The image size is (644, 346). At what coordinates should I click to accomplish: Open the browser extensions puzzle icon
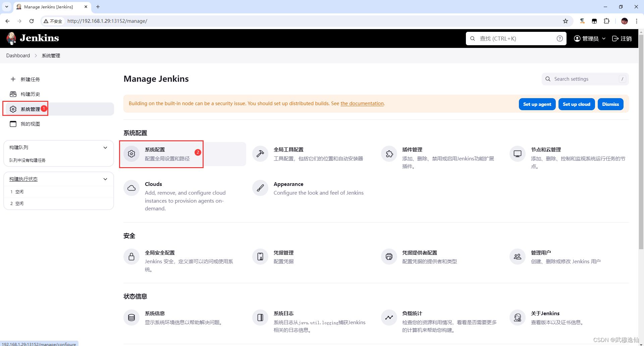(x=606, y=21)
